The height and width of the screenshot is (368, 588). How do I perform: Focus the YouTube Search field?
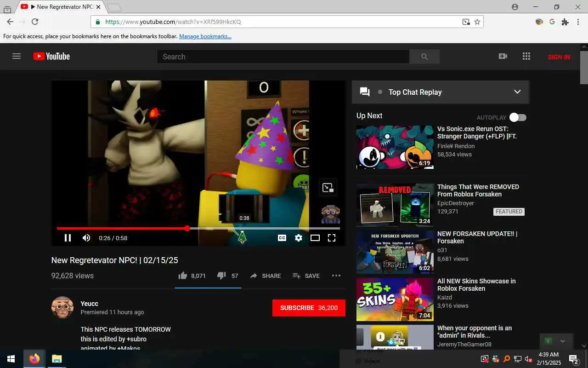pyautogui.click(x=283, y=57)
